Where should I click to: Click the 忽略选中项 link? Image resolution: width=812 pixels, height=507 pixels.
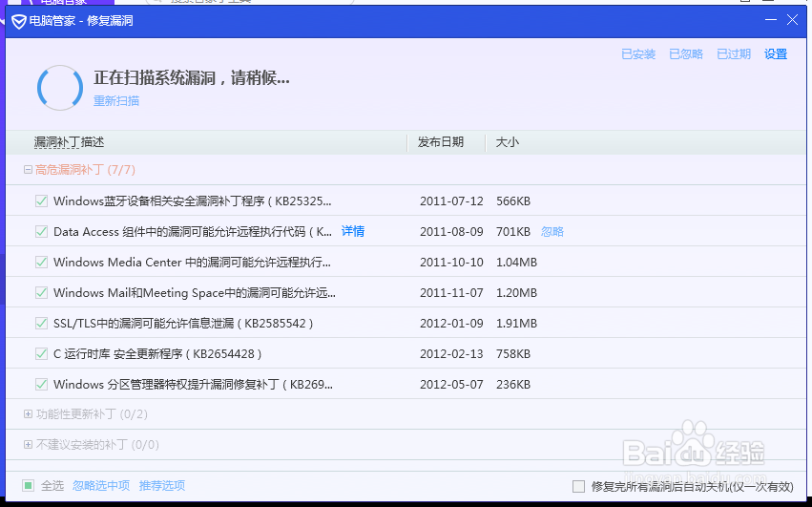pyautogui.click(x=101, y=486)
